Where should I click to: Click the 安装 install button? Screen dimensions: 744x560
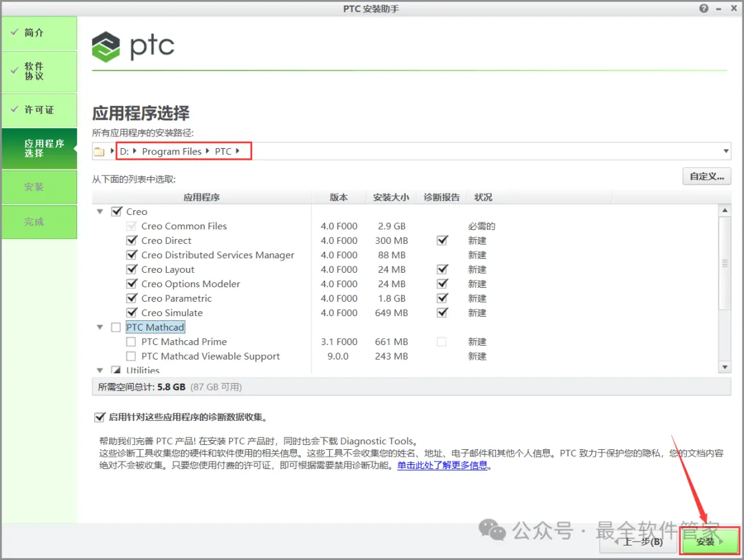[710, 541]
